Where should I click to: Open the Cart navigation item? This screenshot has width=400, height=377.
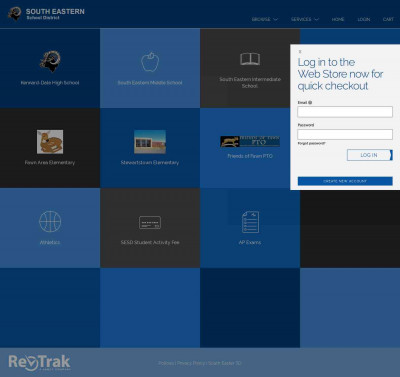coord(388,19)
